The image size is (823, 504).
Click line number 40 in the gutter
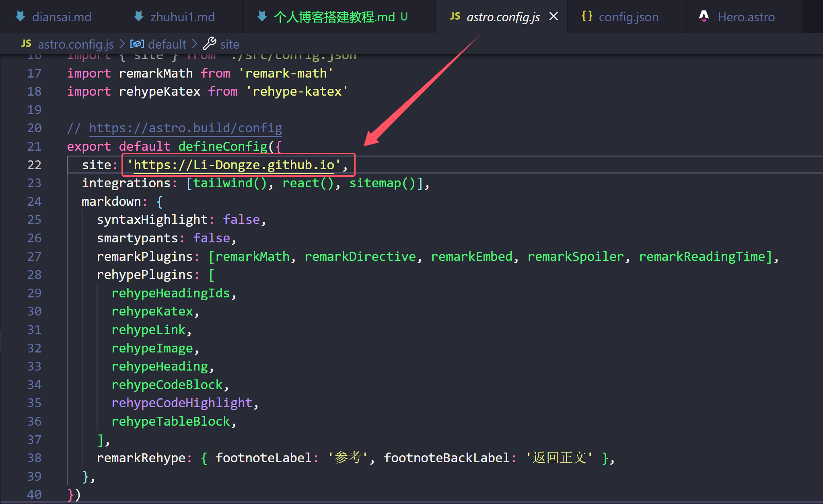click(34, 495)
